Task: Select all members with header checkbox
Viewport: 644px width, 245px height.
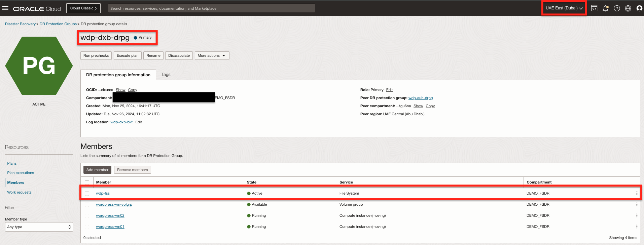Action: pos(87,182)
